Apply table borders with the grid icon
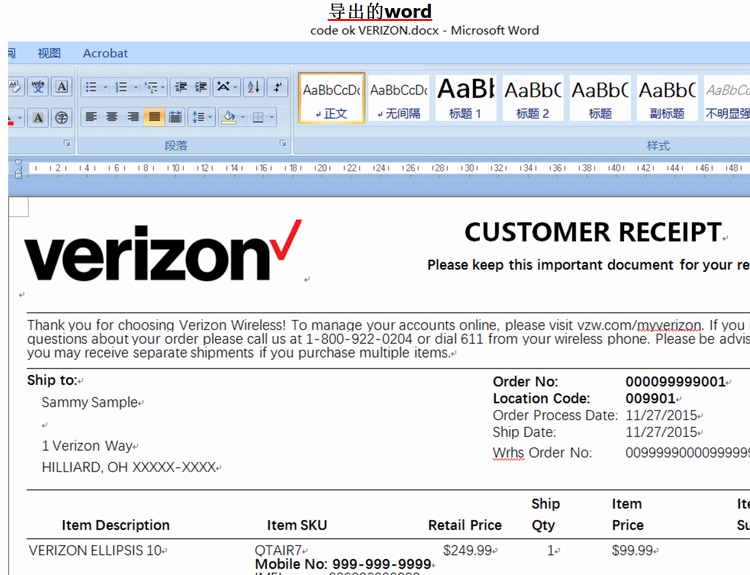Screen dimensions: 750x575 pos(258,117)
